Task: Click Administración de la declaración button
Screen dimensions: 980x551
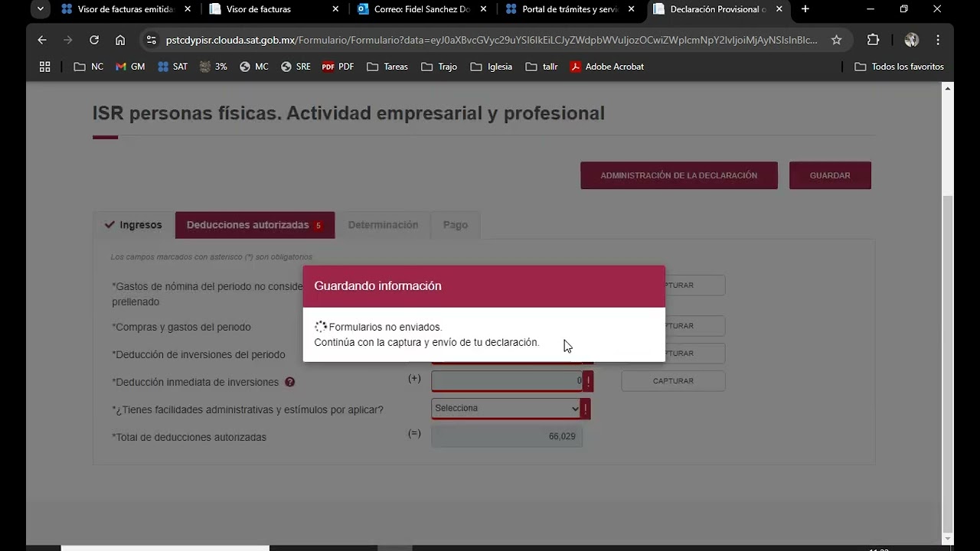Action: (x=679, y=175)
